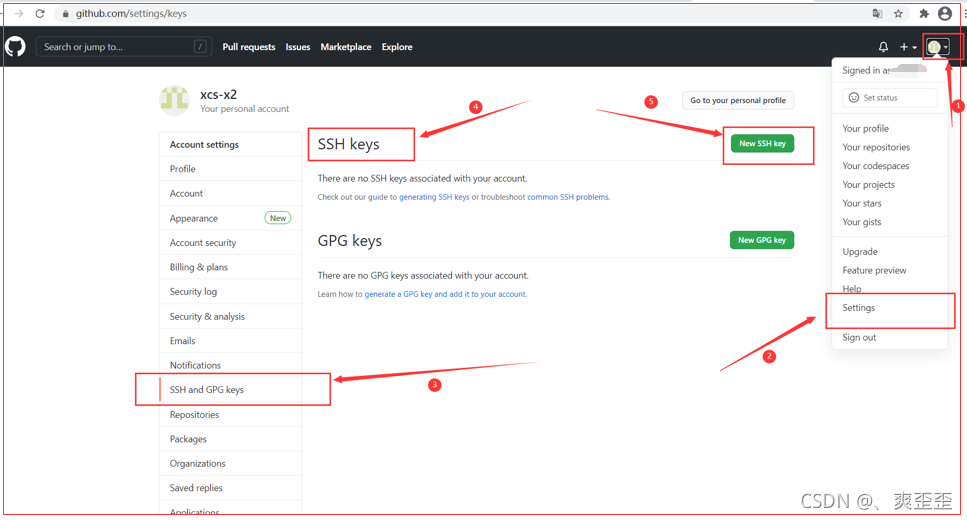Screen dimensions: 967x520
Task: Expand the plus create-new dropdown
Action: point(908,47)
